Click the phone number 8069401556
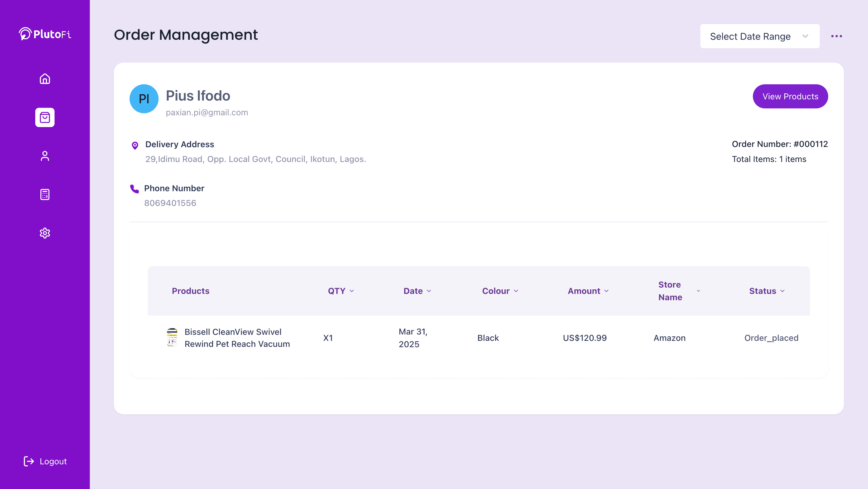The image size is (868, 489). pos(170,203)
